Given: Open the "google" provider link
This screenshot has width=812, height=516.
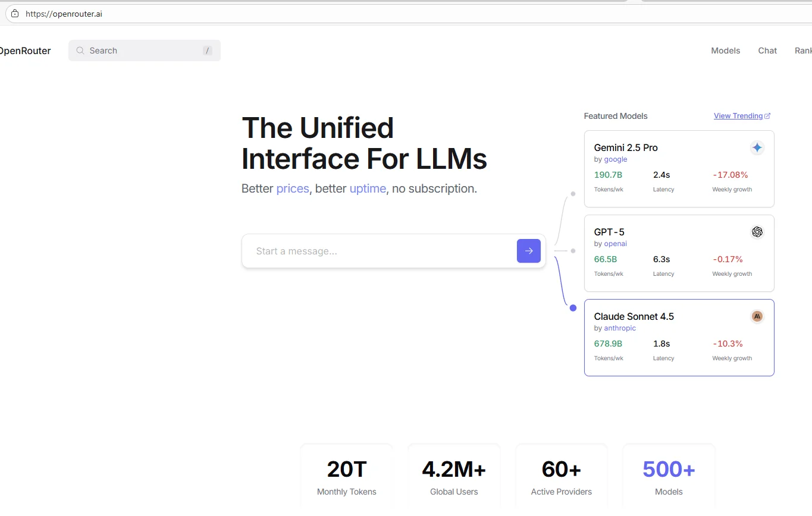Looking at the screenshot, I should tap(616, 159).
